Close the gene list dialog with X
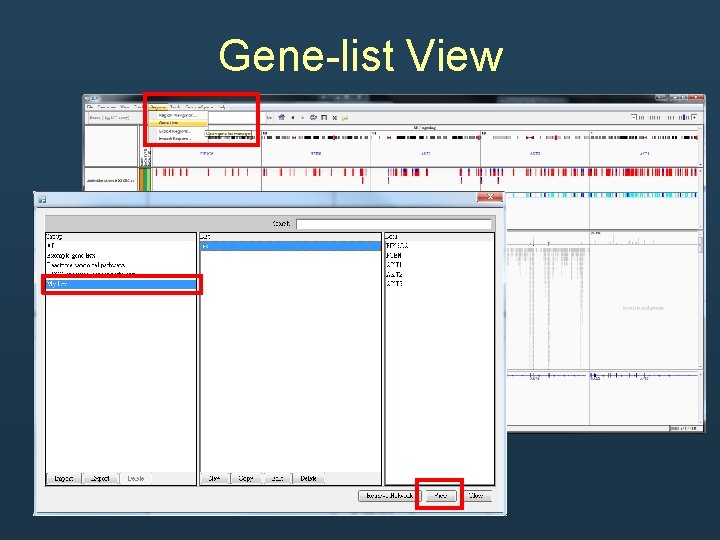Screen dimensions: 720x540 [x=490, y=197]
